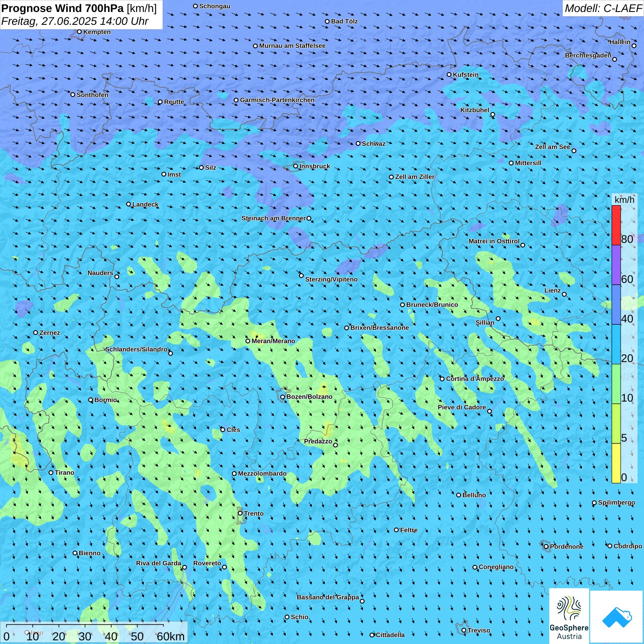Click the Zernez city label
Viewport: 644px width, 644px height.
pyautogui.click(x=50, y=333)
